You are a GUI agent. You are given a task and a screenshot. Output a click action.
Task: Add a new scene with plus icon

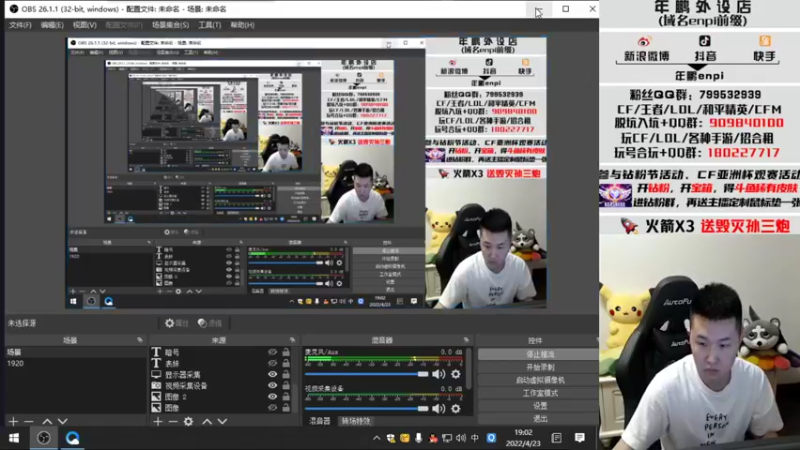tap(13, 421)
